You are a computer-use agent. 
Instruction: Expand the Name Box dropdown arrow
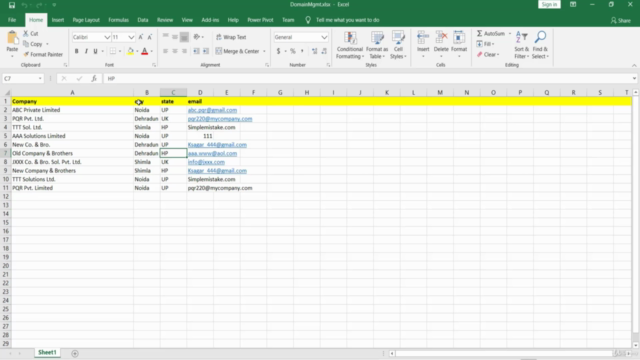click(x=40, y=78)
